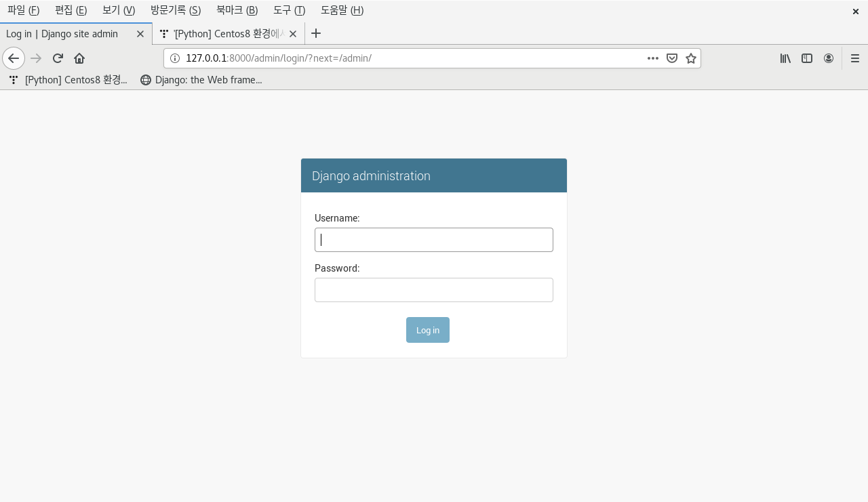Image resolution: width=868 pixels, height=502 pixels.
Task: Click the Username: label
Action: pos(337,218)
